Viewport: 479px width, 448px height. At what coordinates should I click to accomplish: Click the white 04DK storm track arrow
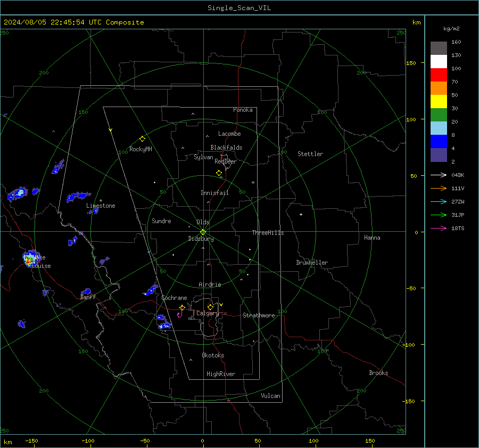pos(439,175)
